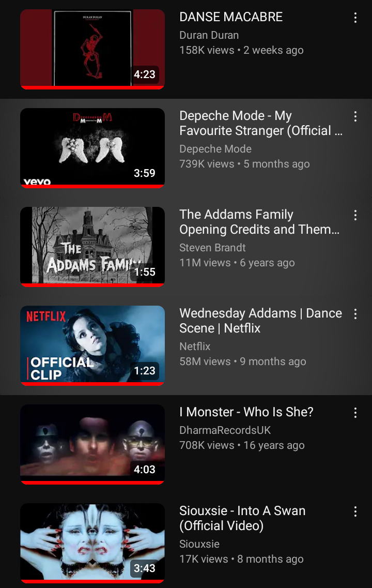Open Wednesday Addams Dance Scene title
Screen dimensions: 372x588
260,321
